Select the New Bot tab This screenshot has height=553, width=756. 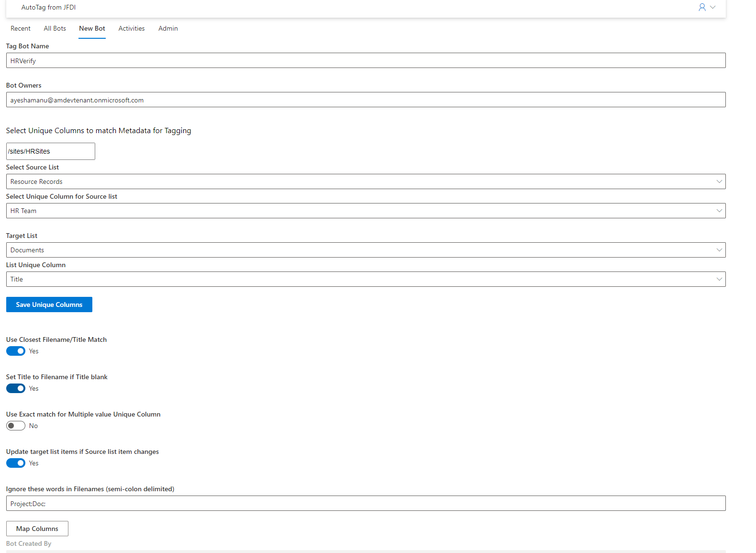[92, 28]
